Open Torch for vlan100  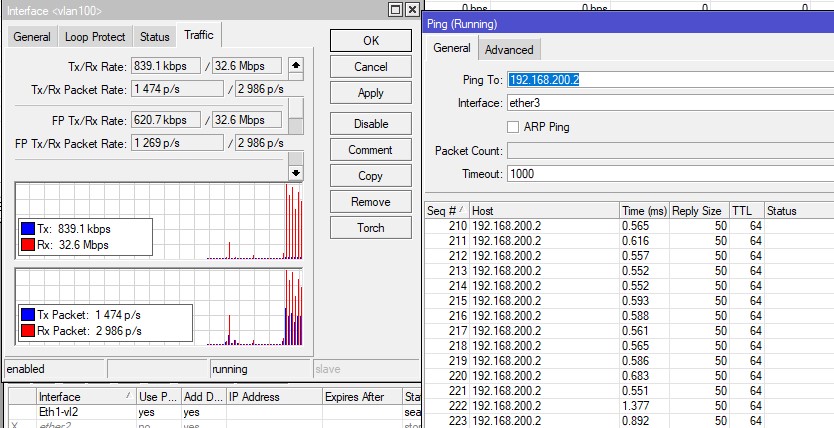tap(371, 228)
